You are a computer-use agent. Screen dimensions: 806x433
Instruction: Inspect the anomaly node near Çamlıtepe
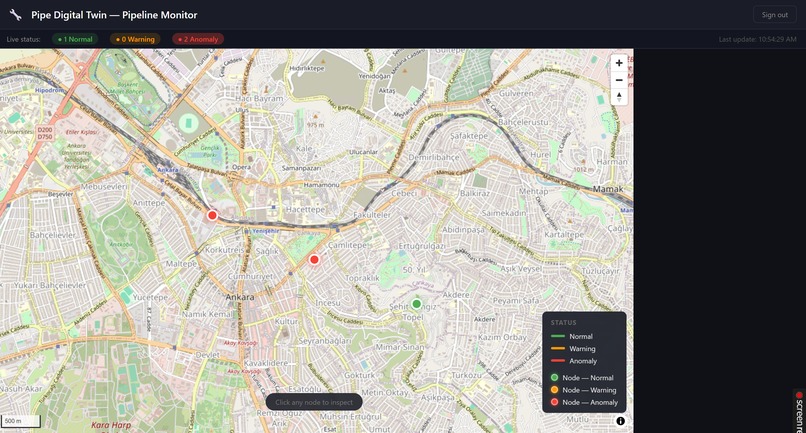click(314, 260)
